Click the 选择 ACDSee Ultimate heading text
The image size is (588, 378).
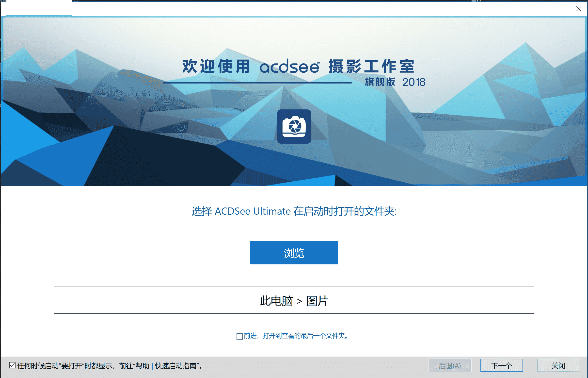294,211
